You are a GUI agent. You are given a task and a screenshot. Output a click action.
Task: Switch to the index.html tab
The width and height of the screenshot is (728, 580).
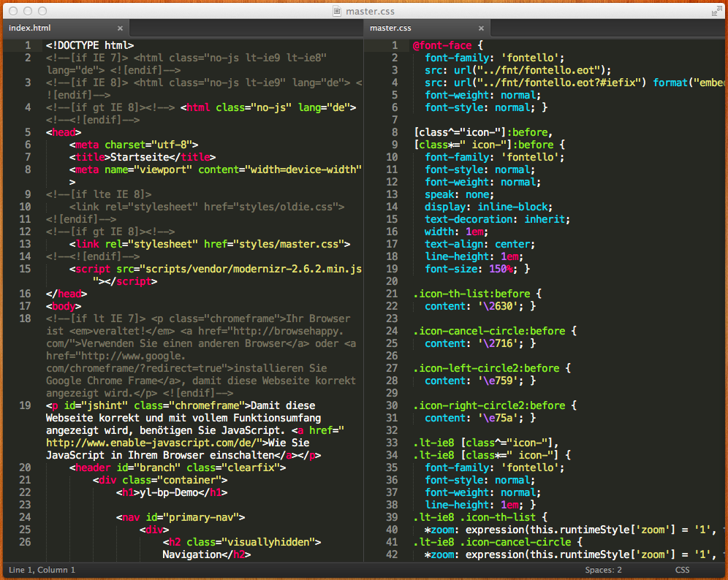click(31, 28)
